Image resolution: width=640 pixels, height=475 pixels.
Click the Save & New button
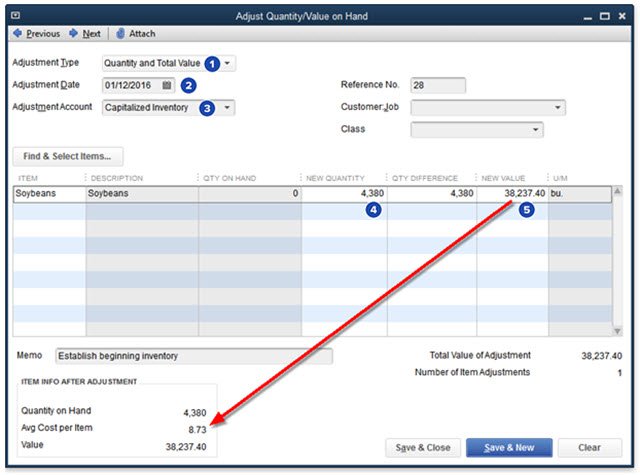pyautogui.click(x=509, y=448)
